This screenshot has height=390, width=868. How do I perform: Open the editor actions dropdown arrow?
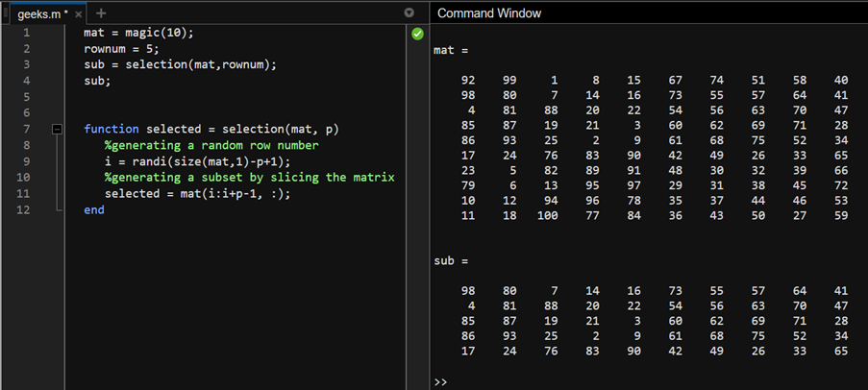409,12
